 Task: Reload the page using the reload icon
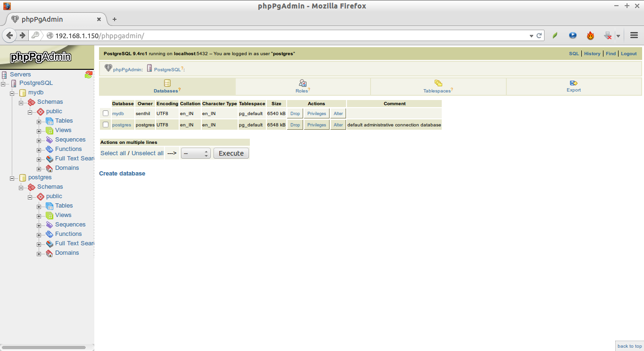click(539, 35)
